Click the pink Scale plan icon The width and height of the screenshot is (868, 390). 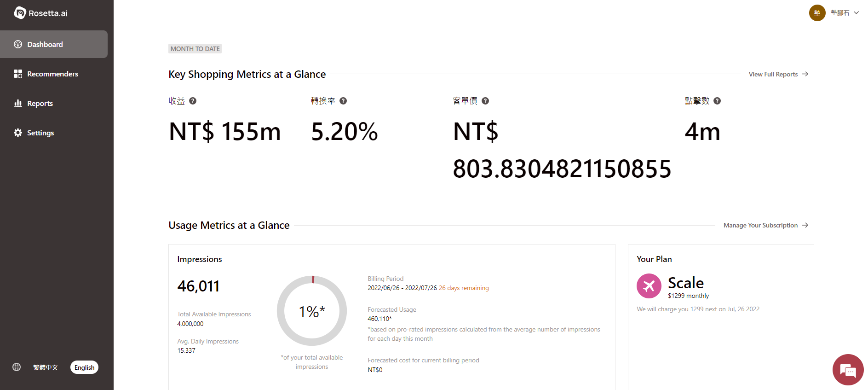[x=649, y=286]
